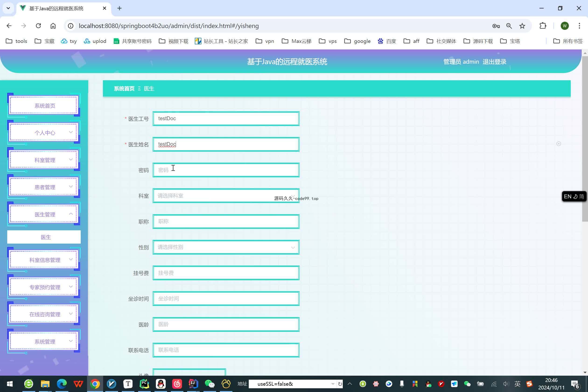Screen dimensions: 588x392
Task: Switch to Chrome in the taskbar
Action: coord(95,384)
